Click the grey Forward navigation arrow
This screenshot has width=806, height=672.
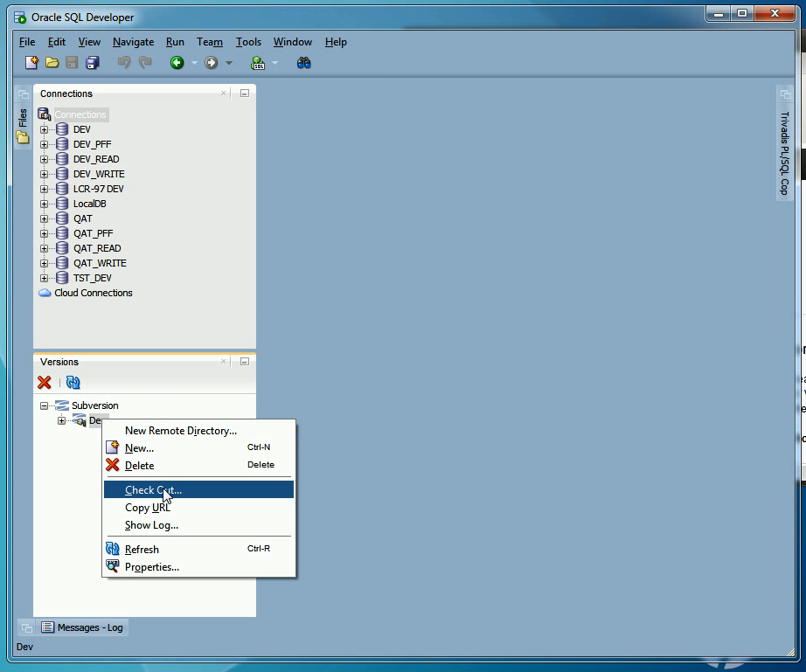tap(212, 63)
